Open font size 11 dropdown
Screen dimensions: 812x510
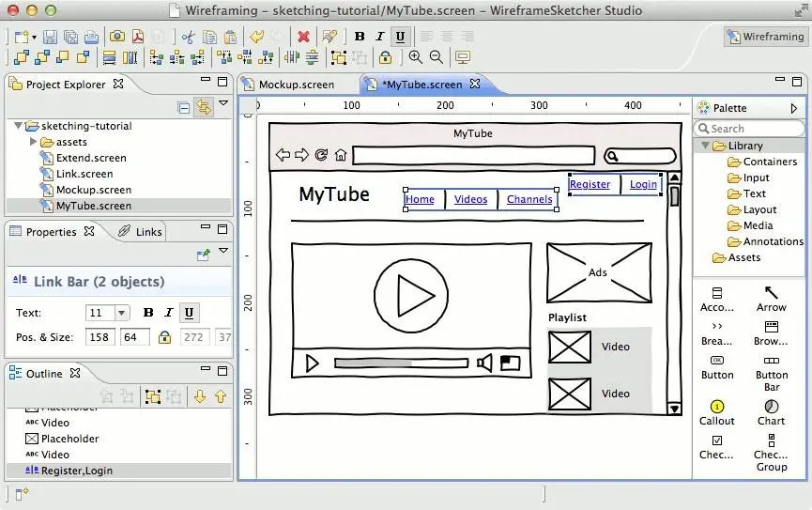click(121, 313)
